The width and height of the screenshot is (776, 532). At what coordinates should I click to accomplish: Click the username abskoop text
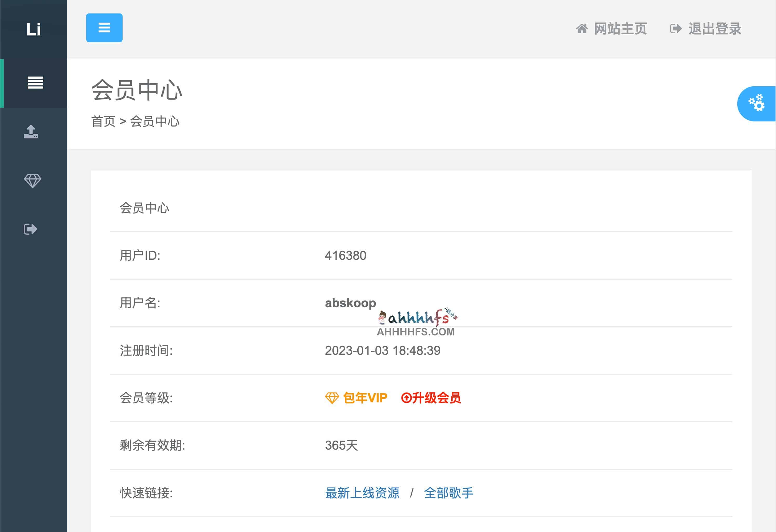[x=350, y=303]
